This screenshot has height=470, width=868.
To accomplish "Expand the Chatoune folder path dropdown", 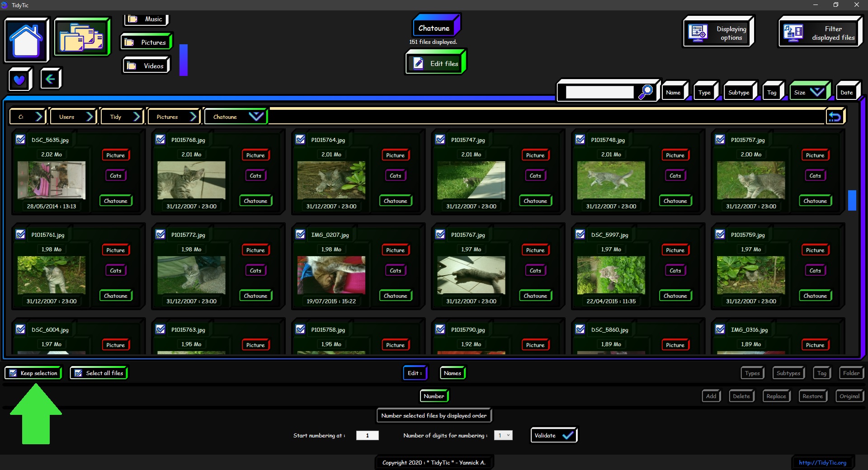I will tap(256, 117).
